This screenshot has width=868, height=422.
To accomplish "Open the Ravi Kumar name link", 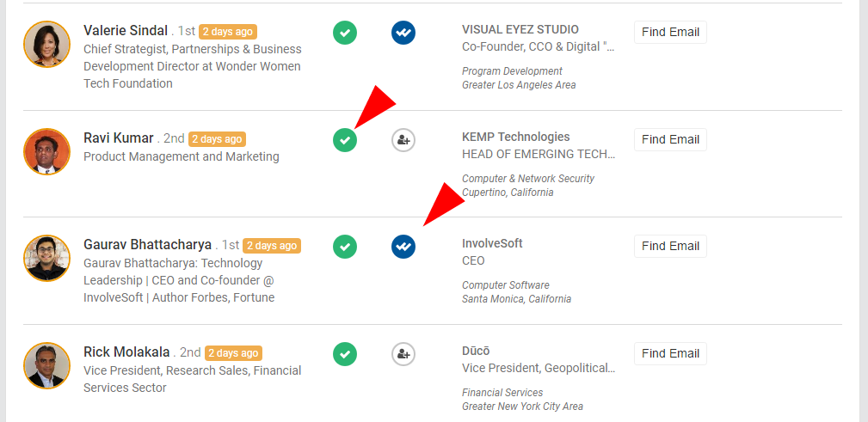I will coord(119,138).
